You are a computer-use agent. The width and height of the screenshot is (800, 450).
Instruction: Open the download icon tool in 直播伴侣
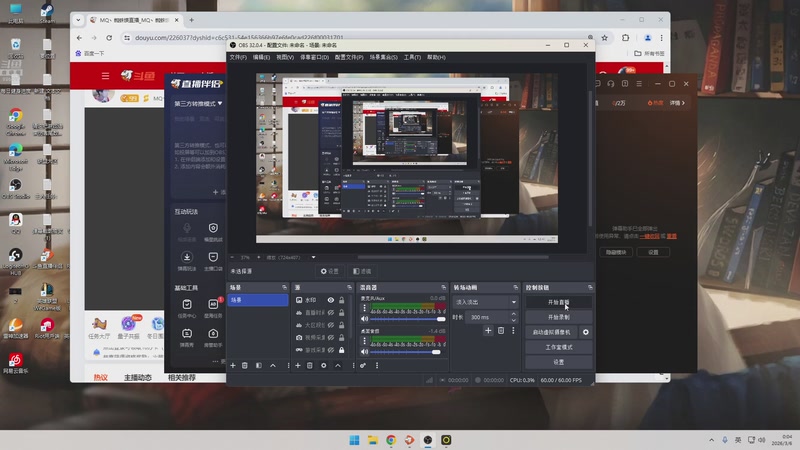click(187, 257)
